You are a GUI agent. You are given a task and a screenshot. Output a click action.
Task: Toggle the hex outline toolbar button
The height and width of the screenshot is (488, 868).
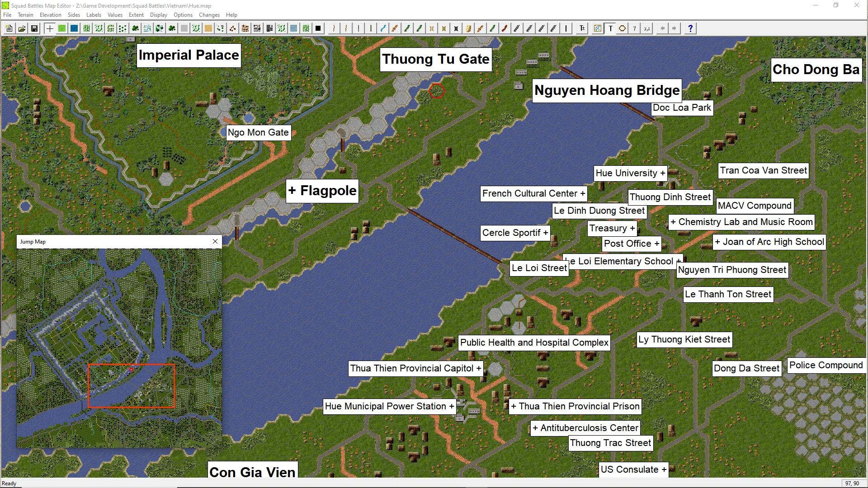[623, 28]
